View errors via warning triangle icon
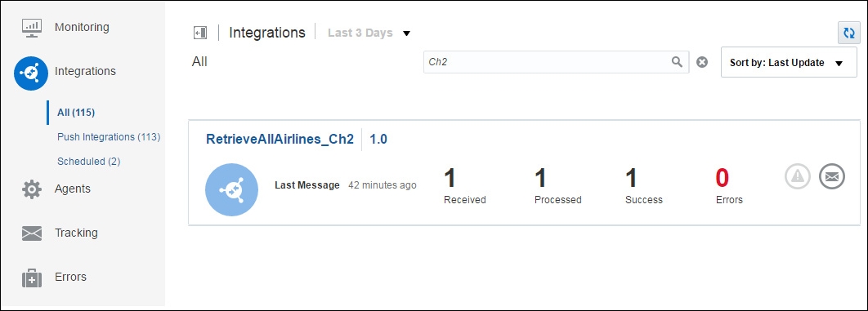Viewport: 868px width, 311px height. 798,176
